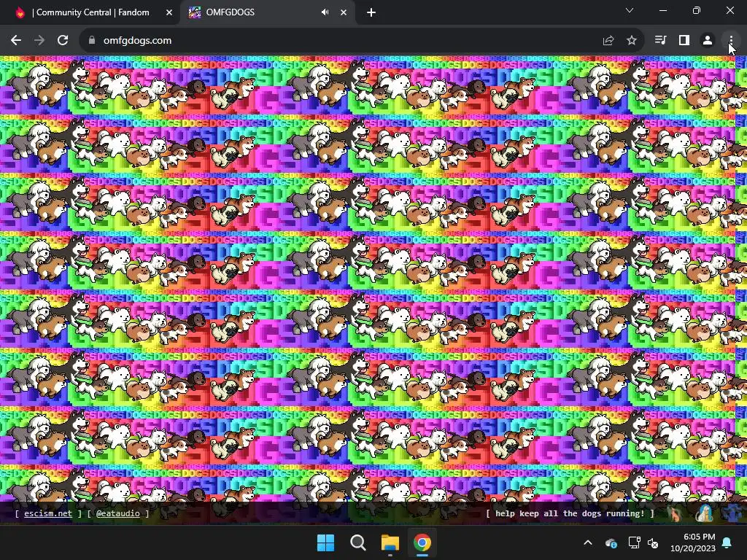Click the orange cat footer thumbnail
Image resolution: width=747 pixels, height=560 pixels.
tap(675, 513)
